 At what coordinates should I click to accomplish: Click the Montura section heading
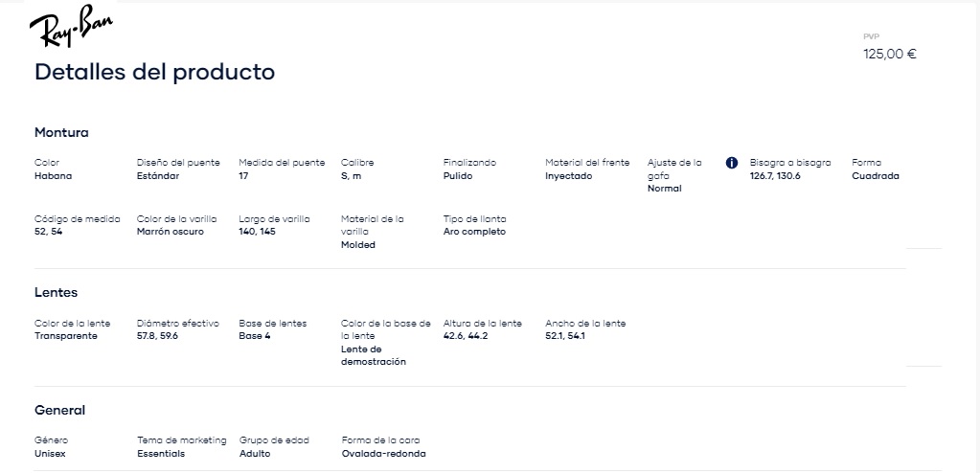click(61, 132)
